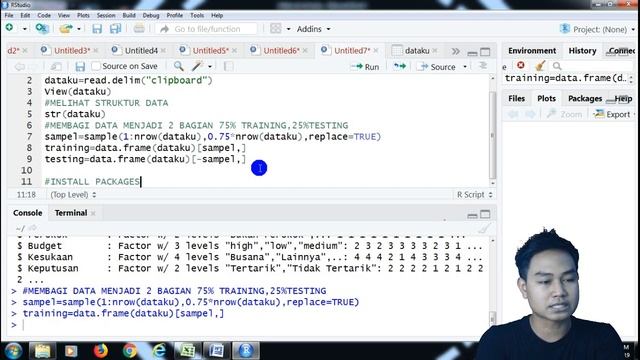Click the Run button
Screen dimensions: 640x360
365,67
